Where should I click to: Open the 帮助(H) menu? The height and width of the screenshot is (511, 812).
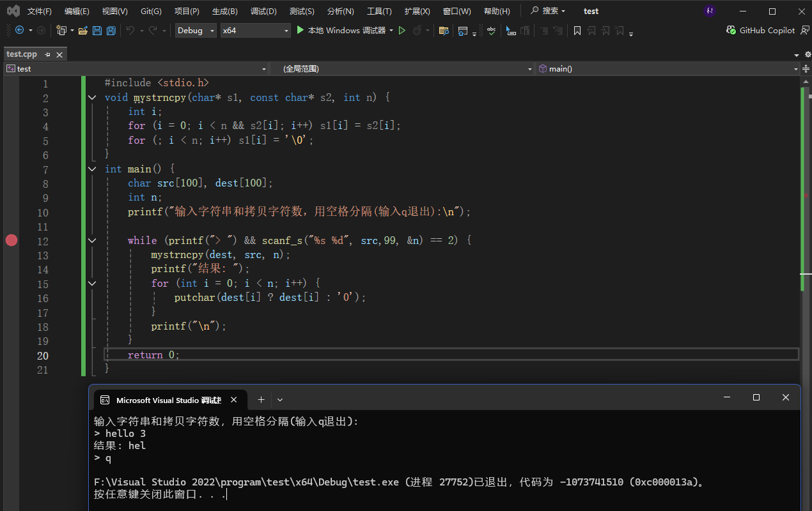click(x=497, y=11)
